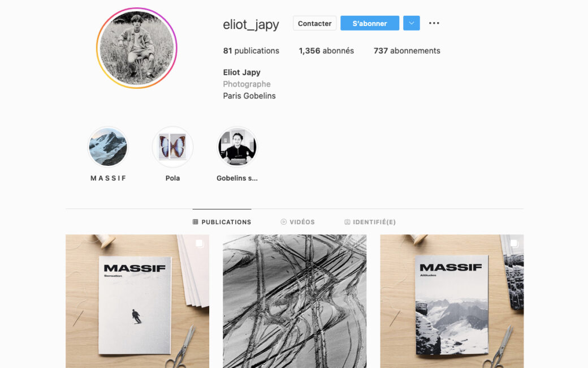Click the carousel icon on Altitudes post
588x368 pixels.
(514, 243)
